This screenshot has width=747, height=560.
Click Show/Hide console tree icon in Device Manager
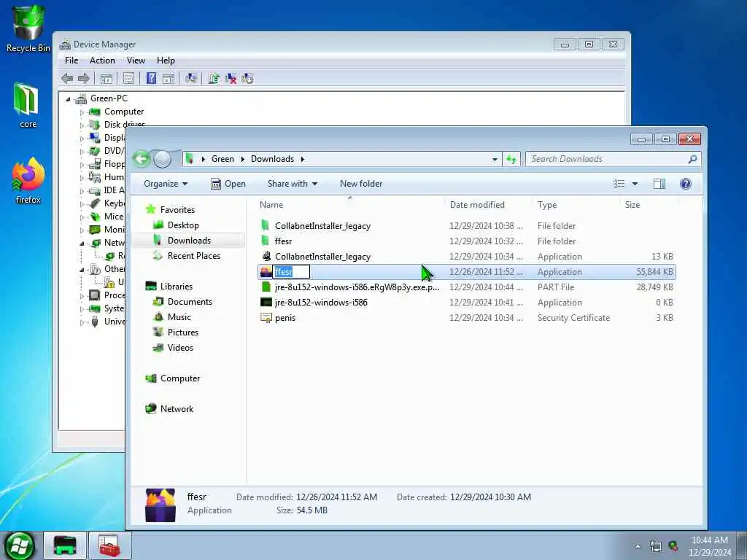pyautogui.click(x=107, y=79)
